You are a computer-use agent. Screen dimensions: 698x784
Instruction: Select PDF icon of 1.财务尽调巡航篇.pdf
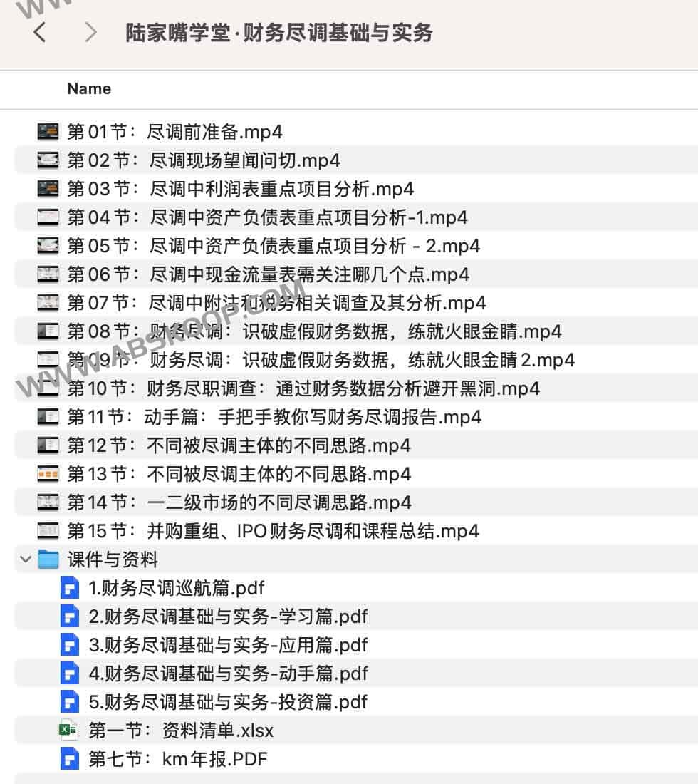coord(69,588)
